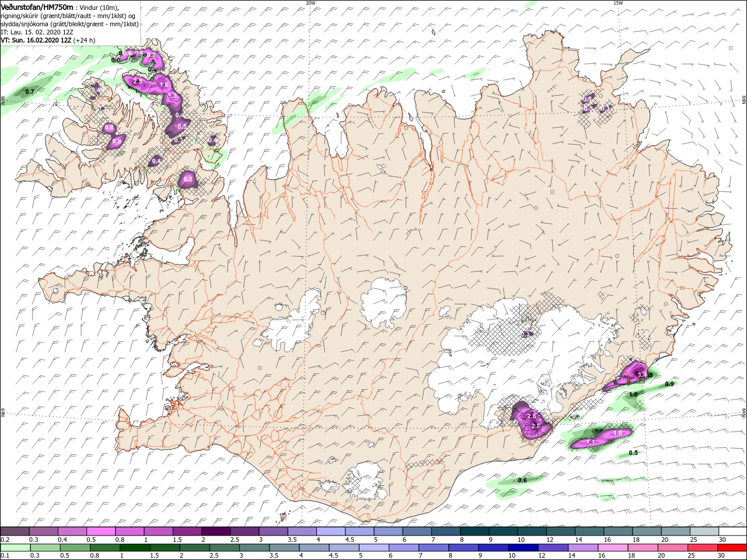Click the '1.3' snowfall value label
The width and height of the screenshot is (747, 560).
point(172,96)
